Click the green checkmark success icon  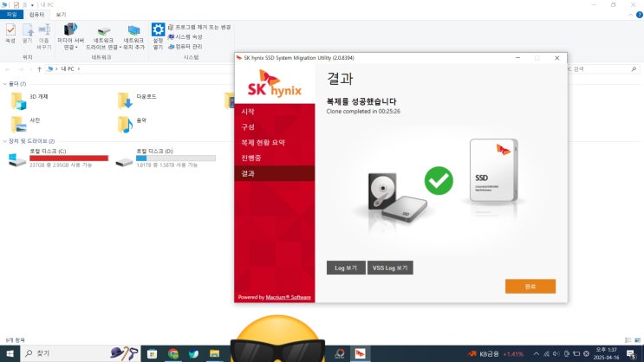pyautogui.click(x=439, y=181)
